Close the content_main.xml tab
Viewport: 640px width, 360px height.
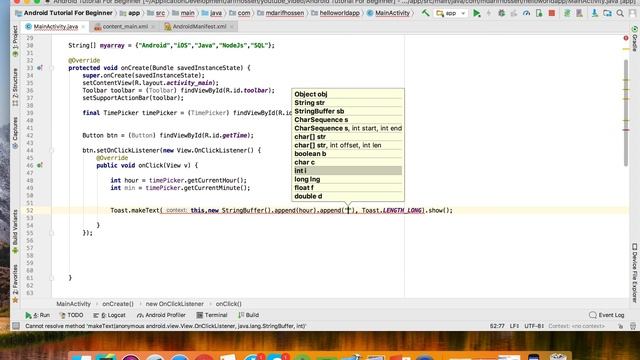pyautogui.click(x=153, y=27)
